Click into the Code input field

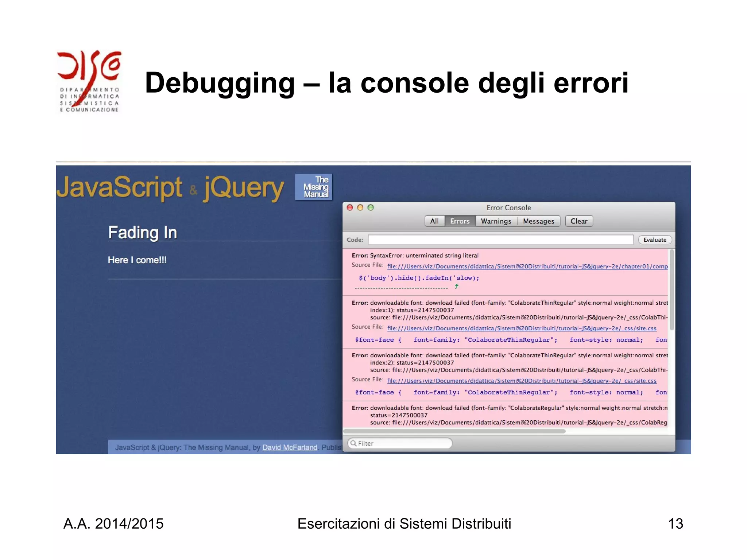click(x=500, y=240)
